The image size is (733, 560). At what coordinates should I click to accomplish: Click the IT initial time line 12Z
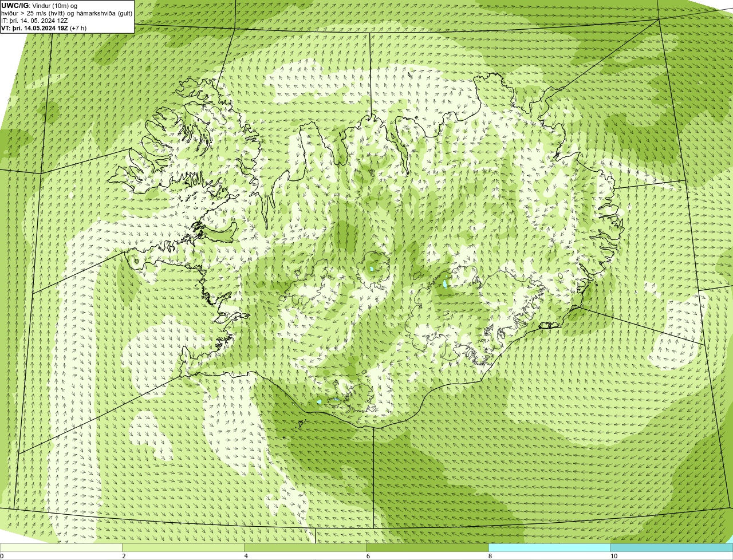[36, 21]
